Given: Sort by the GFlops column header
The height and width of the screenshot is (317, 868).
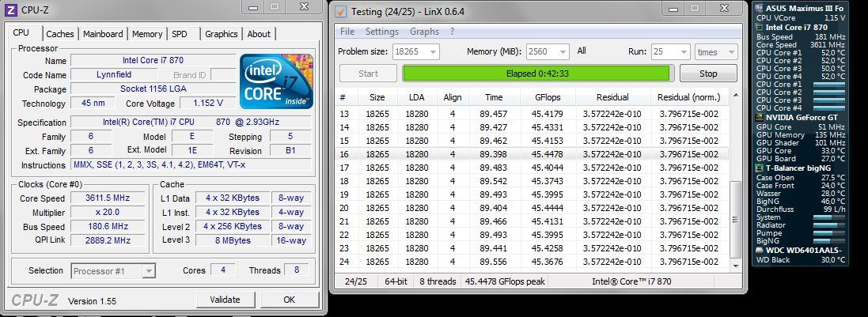Looking at the screenshot, I should pos(548,97).
